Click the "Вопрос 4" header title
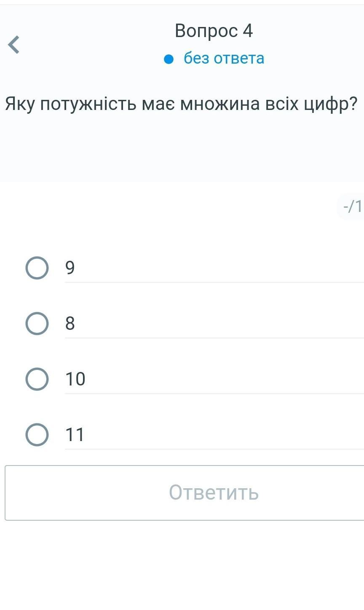The width and height of the screenshot is (364, 610). click(214, 31)
